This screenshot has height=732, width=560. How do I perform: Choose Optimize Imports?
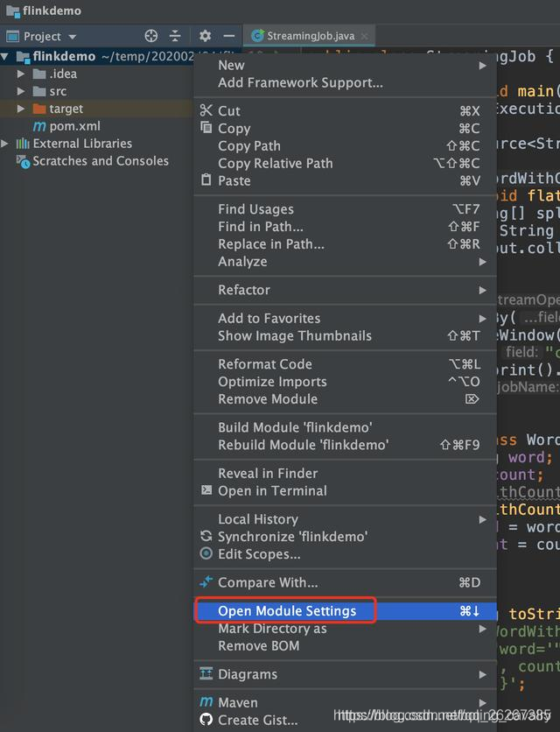[346, 382]
